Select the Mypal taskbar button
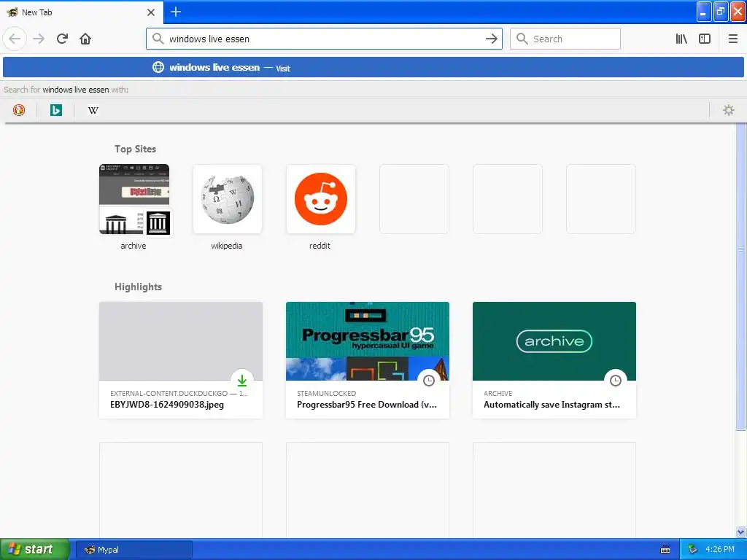Viewport: 747px width, 560px height. click(x=134, y=550)
